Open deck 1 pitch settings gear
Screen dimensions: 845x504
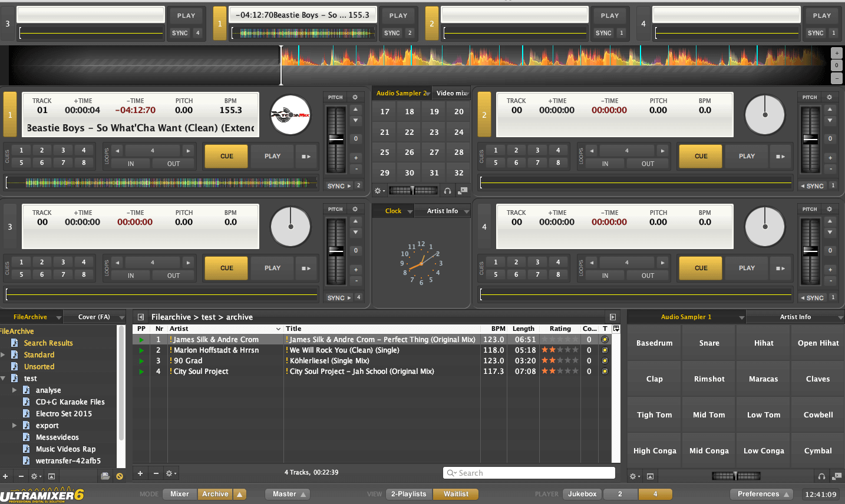point(355,97)
